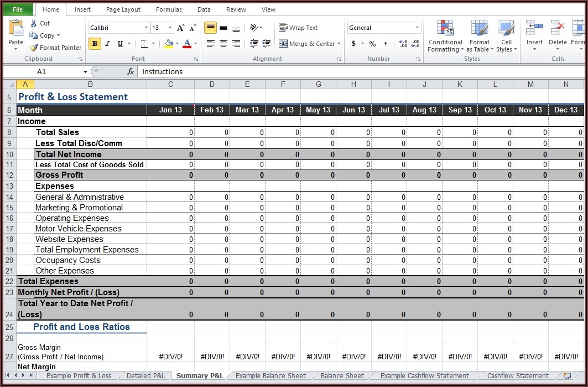Toggle Italic formatting

[107, 44]
